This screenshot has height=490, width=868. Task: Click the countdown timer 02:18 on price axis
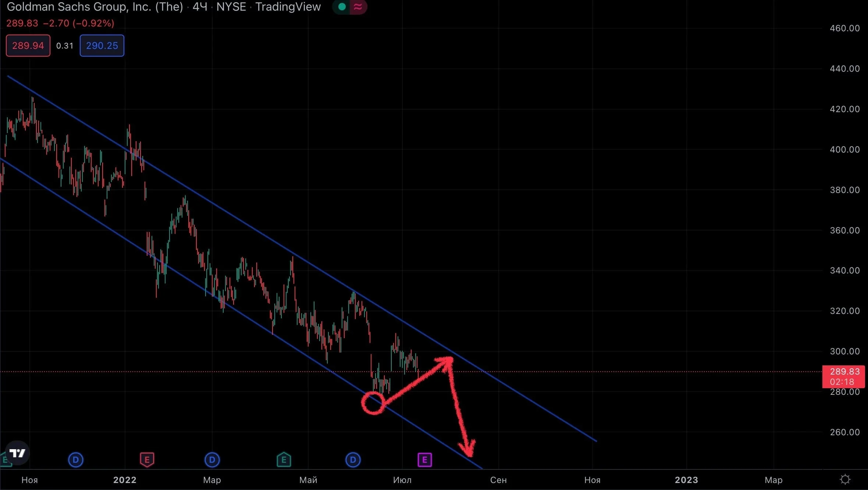click(x=842, y=382)
